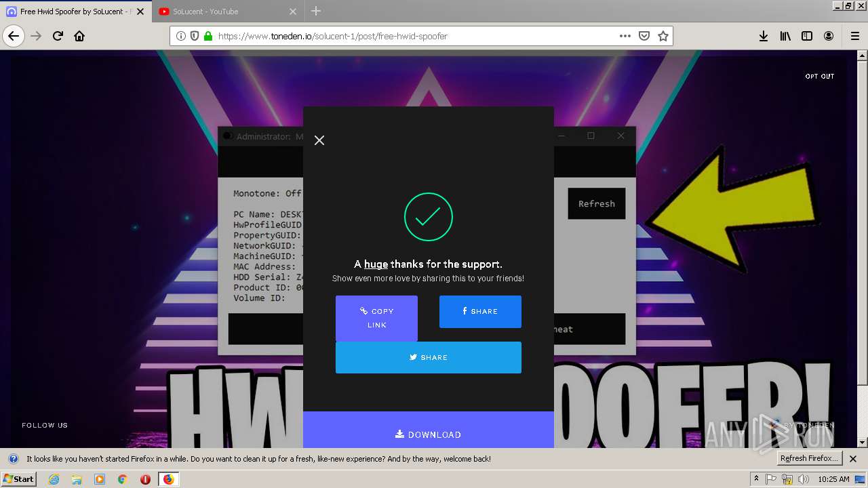Bookmark this page with star
This screenshot has width=868, height=488.
pos(663,36)
